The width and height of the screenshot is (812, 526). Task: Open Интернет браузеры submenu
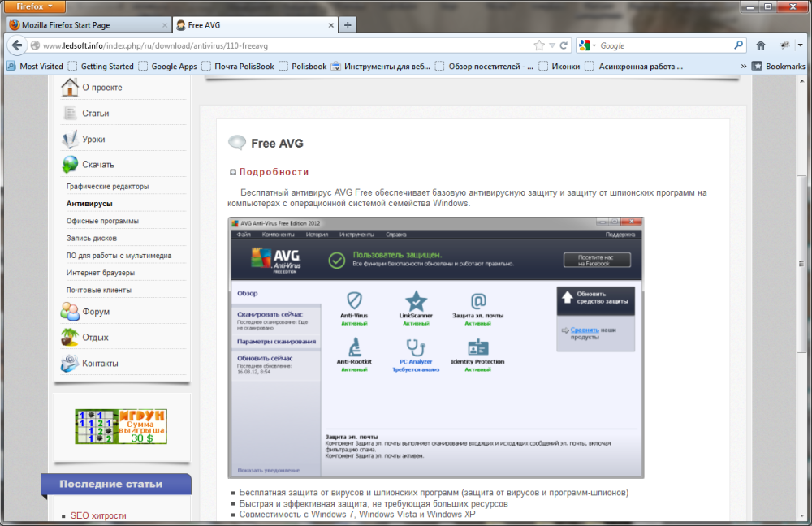[100, 273]
